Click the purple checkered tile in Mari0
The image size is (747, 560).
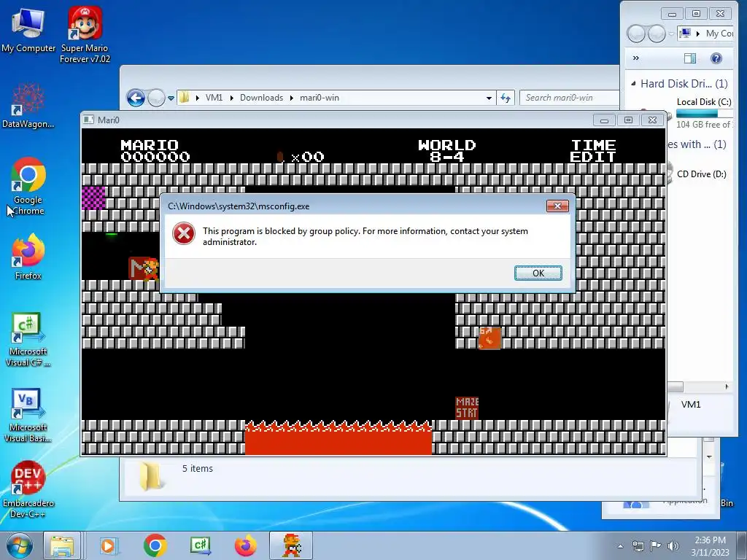pos(94,198)
